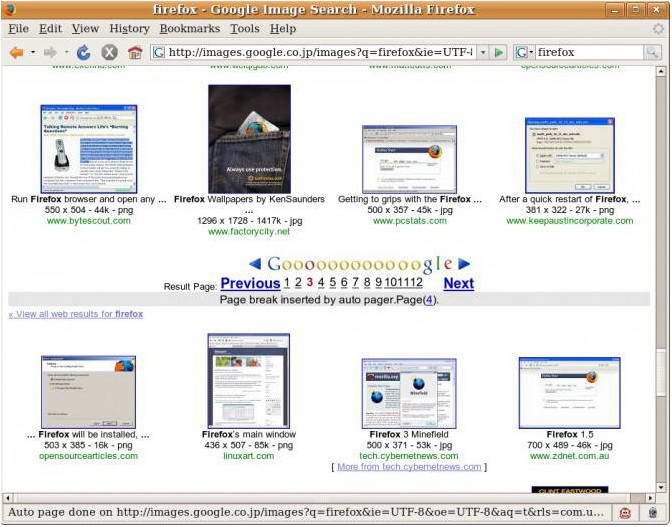Click the Firefox logo in the title bar

[x=9, y=9]
